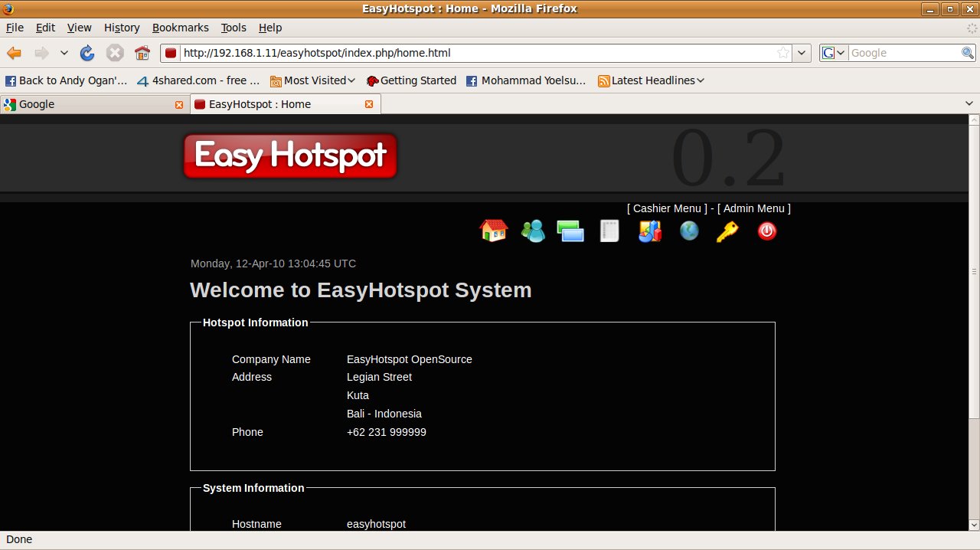Click the house Home icon

494,231
